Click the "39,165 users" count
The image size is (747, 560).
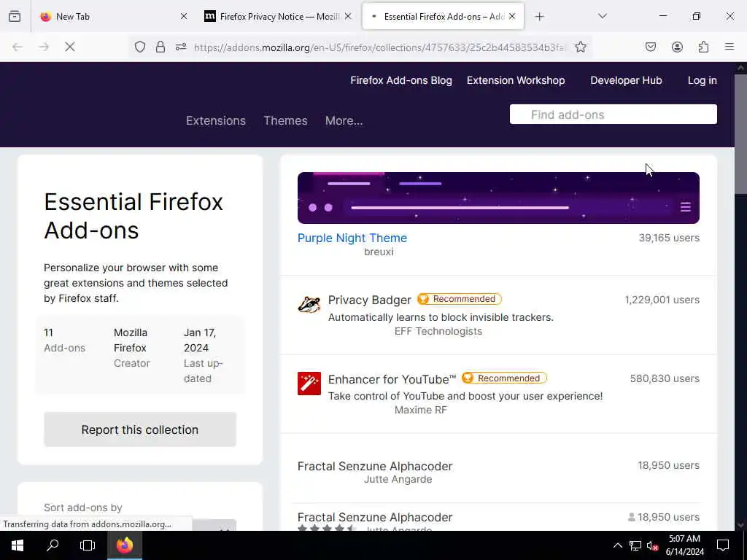669,238
